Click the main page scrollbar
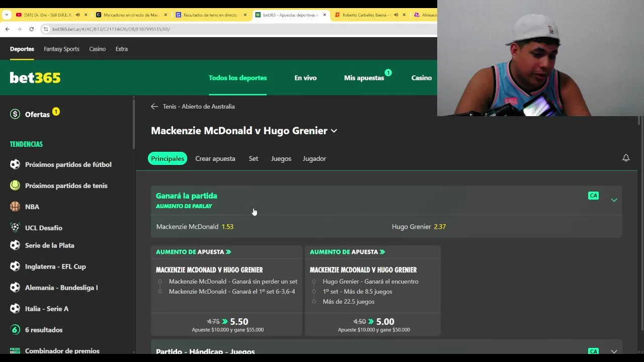This screenshot has height=362, width=644. (x=639, y=121)
